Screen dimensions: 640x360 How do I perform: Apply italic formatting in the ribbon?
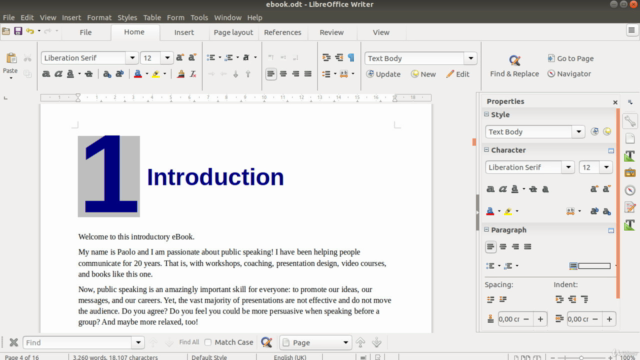click(58, 74)
